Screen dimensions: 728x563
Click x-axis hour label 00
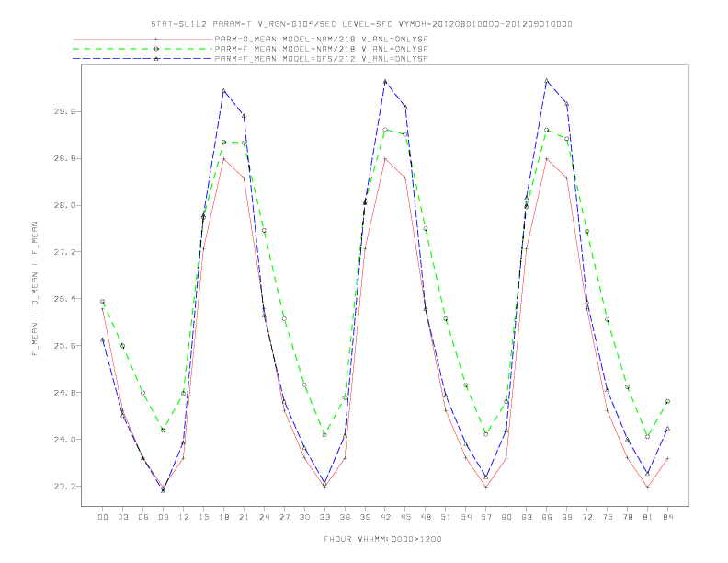[x=103, y=517]
